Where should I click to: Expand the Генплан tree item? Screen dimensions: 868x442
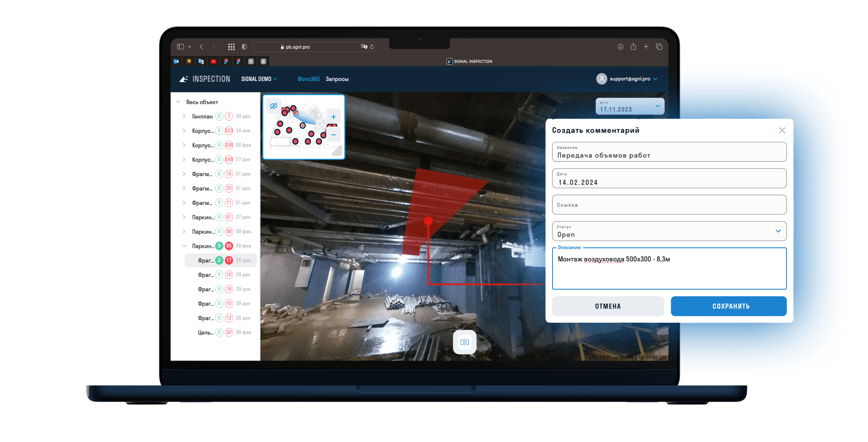tap(184, 116)
